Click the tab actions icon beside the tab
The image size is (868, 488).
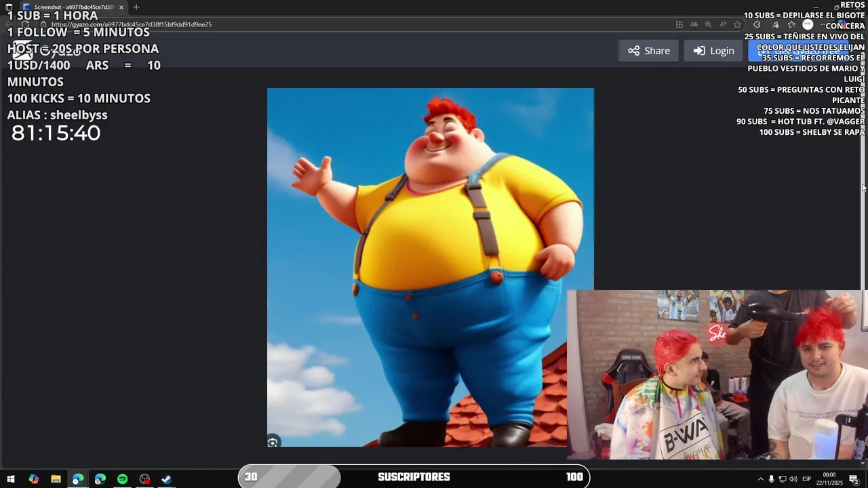[9, 7]
